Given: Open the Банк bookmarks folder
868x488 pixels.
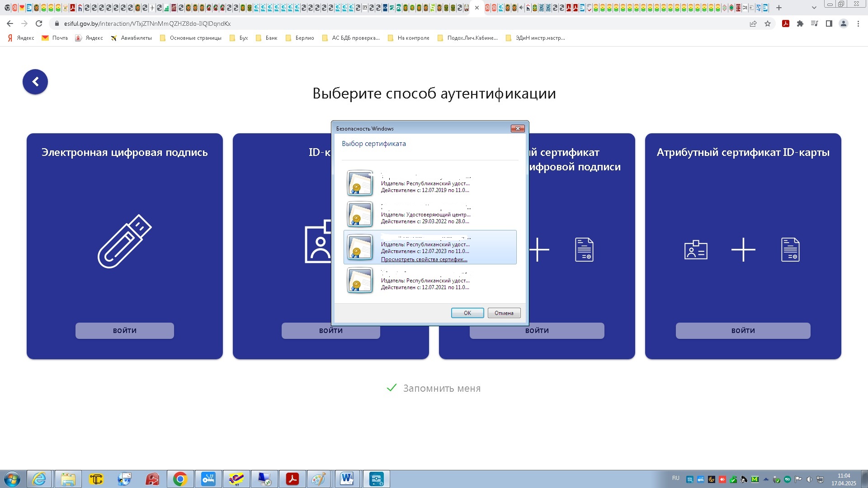Looking at the screenshot, I should [266, 38].
